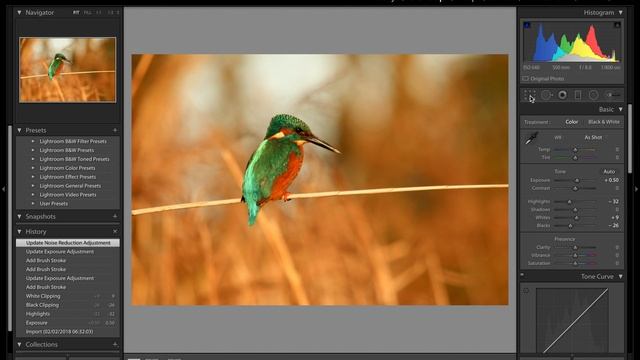Expand Lightroom Effect Presets folder
The width and height of the screenshot is (640, 360).
[33, 177]
